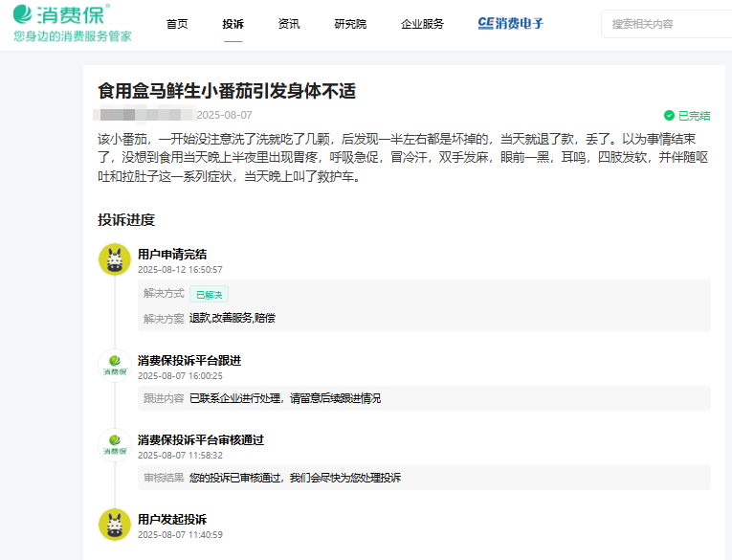The width and height of the screenshot is (732, 560).
Task: Click the complaint date 2025-08-07
Action: [224, 115]
